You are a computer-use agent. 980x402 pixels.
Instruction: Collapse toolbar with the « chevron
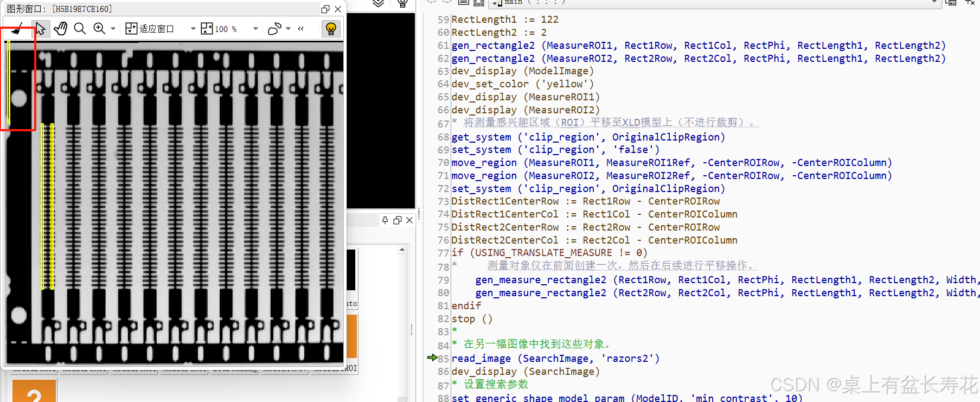(x=301, y=29)
